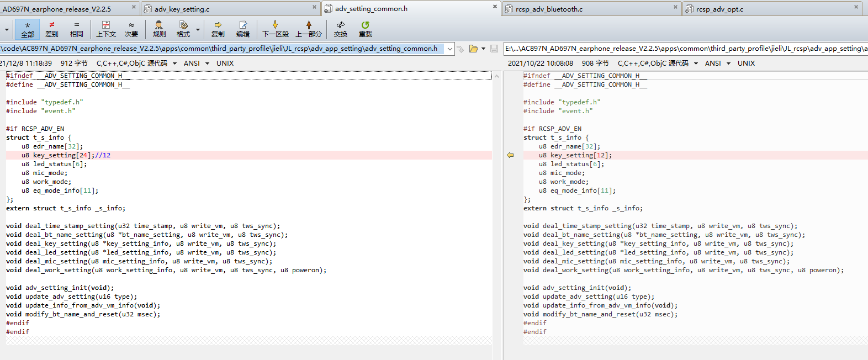This screenshot has height=360, width=868.
Task: Toggle the 差别 (differences only) filter
Action: pos(52,29)
